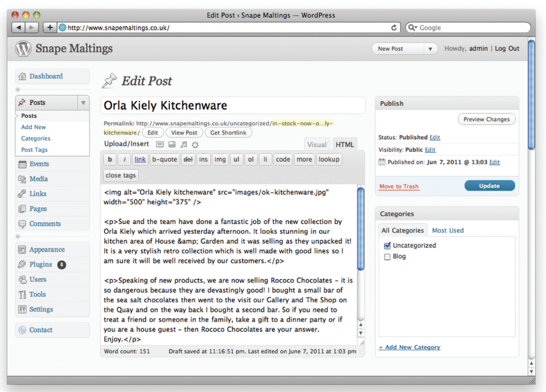Edit the permalink with Edit button
This screenshot has height=392, width=546.
(153, 133)
